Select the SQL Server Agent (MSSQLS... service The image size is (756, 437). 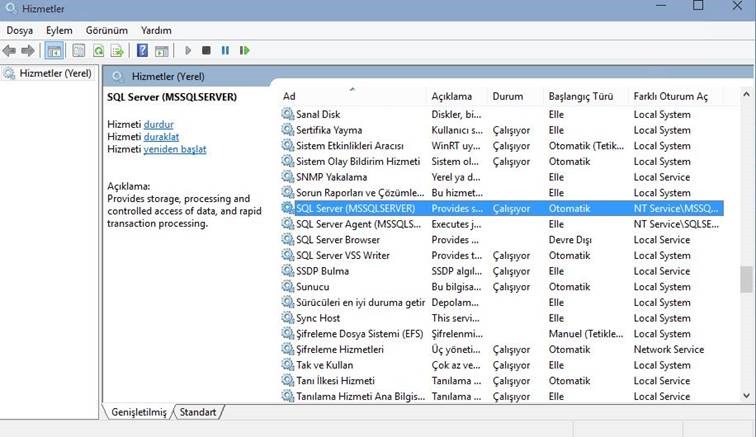point(358,224)
